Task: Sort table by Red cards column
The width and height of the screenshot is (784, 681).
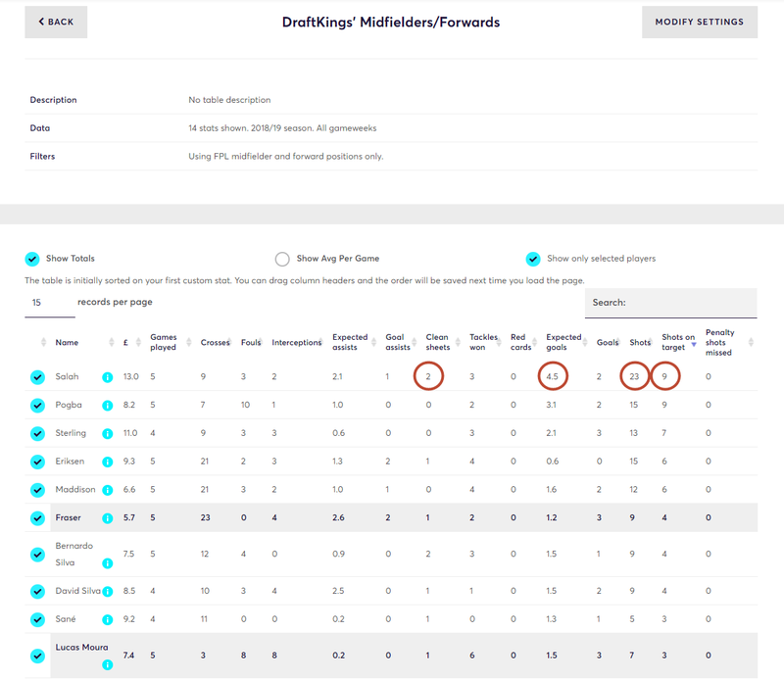Action: point(520,343)
